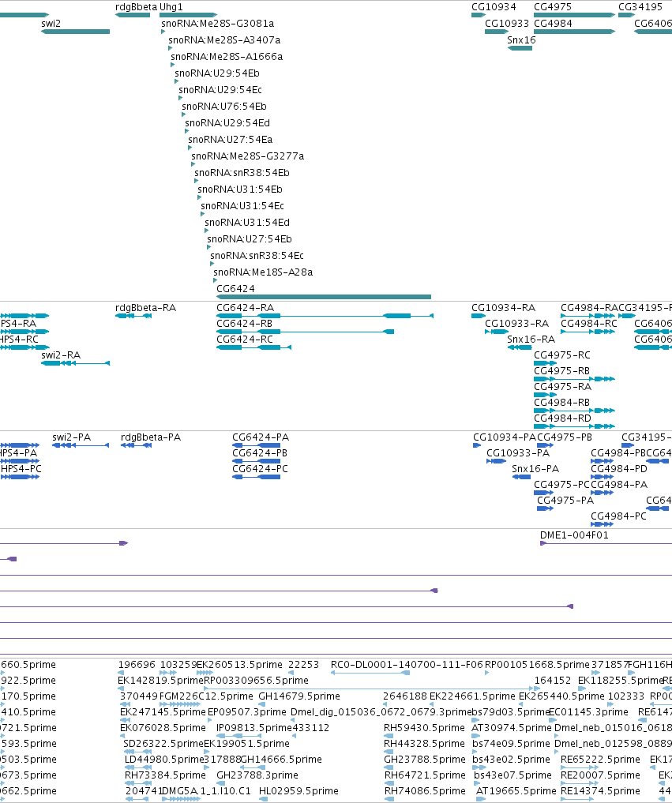Screen dimensions: 672x803
Task: Select the swi2 gene label
Action: click(51, 24)
